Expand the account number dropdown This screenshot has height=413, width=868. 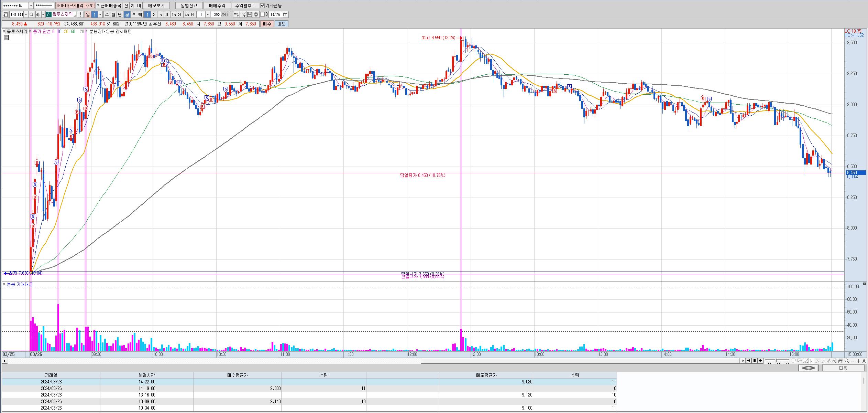pyautogui.click(x=31, y=6)
